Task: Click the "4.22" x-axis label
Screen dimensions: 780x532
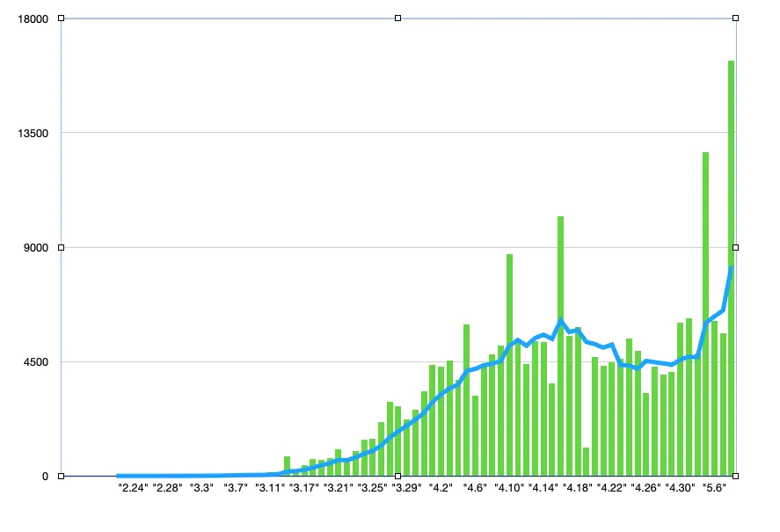Action: (611, 487)
